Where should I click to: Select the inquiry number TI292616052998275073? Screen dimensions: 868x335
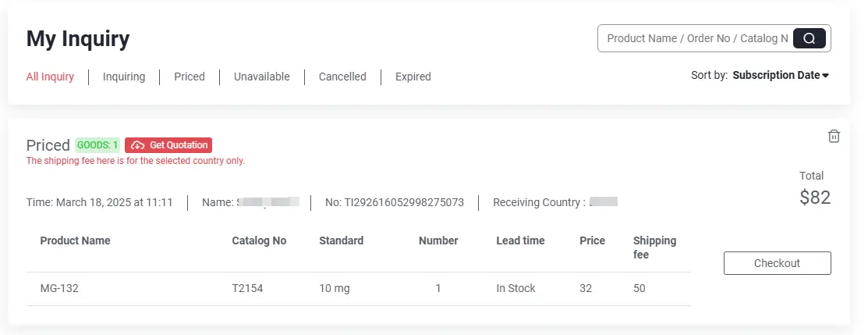point(394,202)
